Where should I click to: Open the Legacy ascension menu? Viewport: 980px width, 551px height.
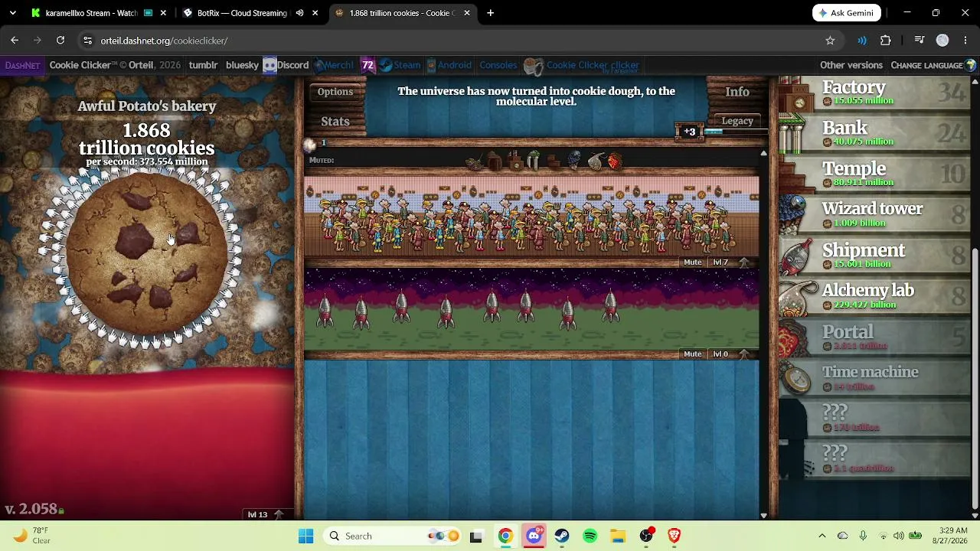pyautogui.click(x=737, y=121)
